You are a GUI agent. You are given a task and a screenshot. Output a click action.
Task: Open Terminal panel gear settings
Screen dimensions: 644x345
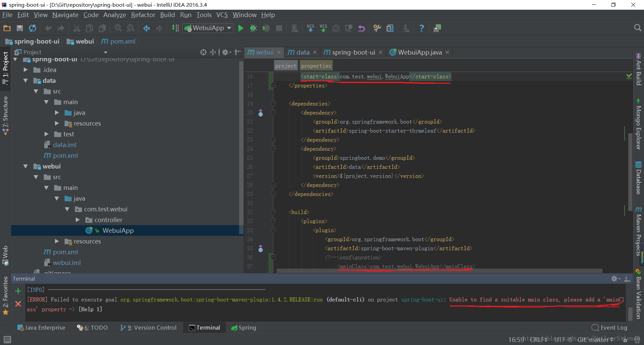pyautogui.click(x=615, y=279)
